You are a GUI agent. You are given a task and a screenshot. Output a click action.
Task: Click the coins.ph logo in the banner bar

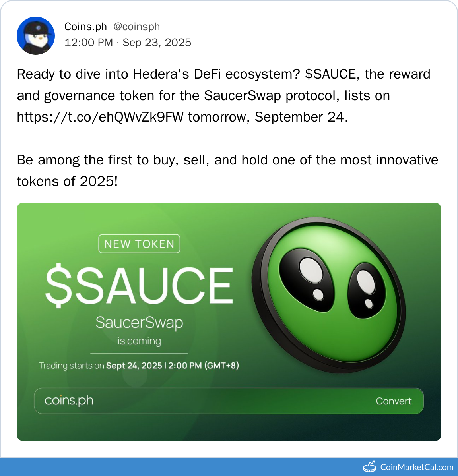(69, 401)
